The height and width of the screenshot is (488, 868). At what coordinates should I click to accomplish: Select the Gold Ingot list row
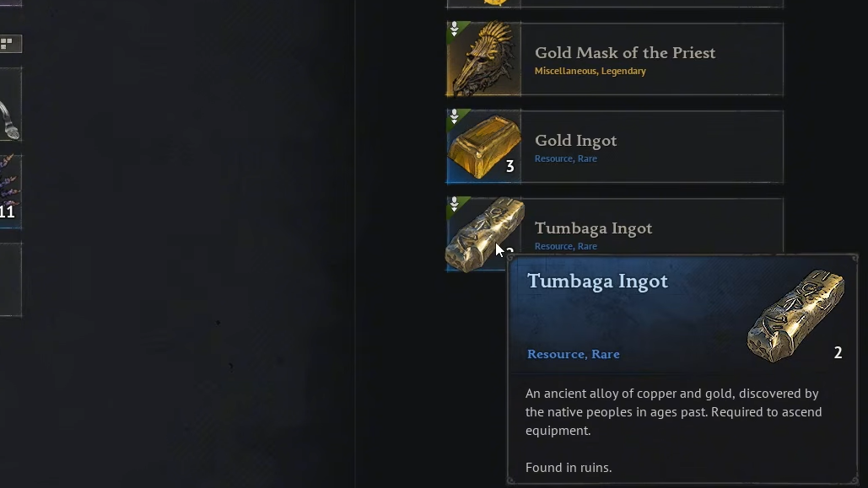[x=614, y=147]
